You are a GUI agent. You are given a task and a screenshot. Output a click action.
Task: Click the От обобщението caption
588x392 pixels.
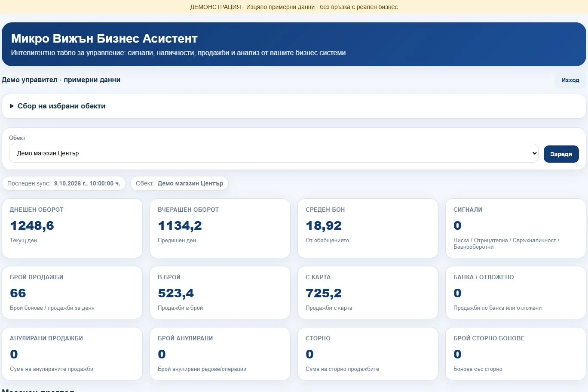tap(327, 241)
